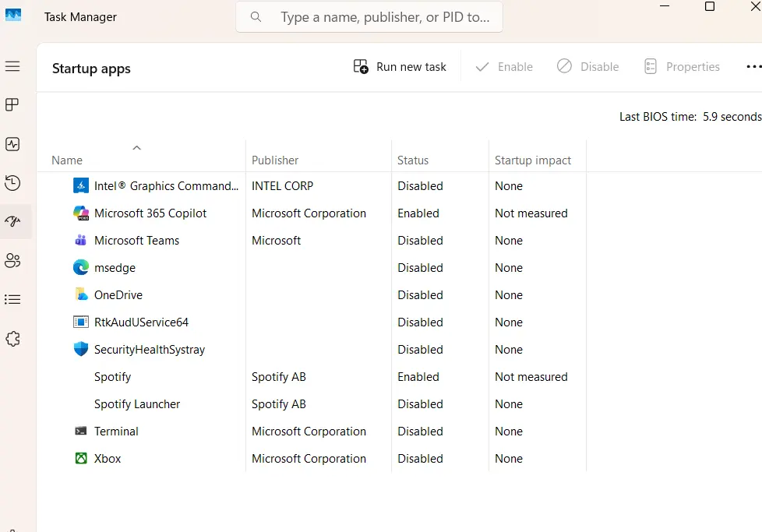
Task: Click the search input field
Action: (369, 16)
